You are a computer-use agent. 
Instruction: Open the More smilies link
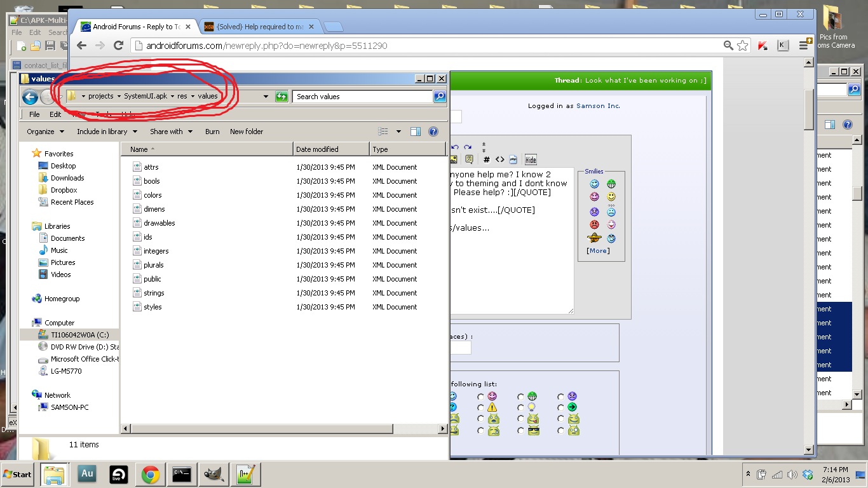pos(598,251)
